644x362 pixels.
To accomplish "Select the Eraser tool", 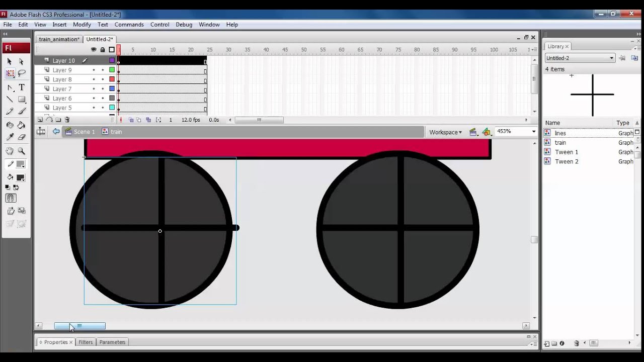I will 22,137.
